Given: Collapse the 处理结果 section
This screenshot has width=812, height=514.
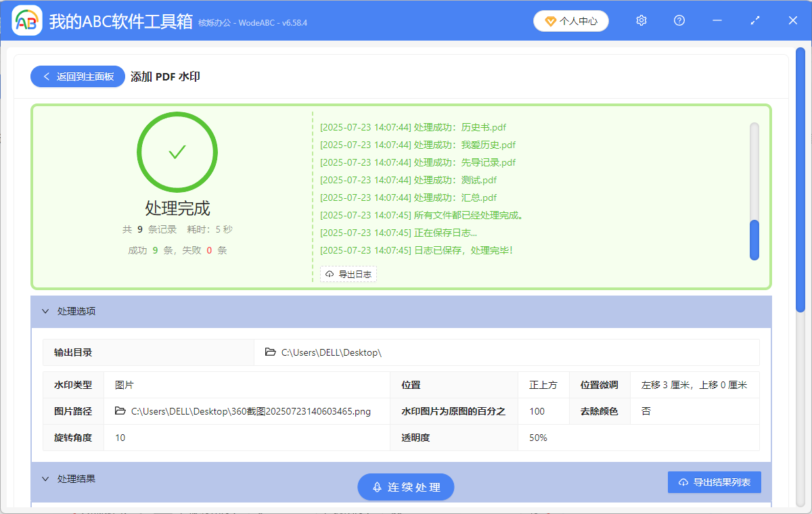Looking at the screenshot, I should pos(45,479).
